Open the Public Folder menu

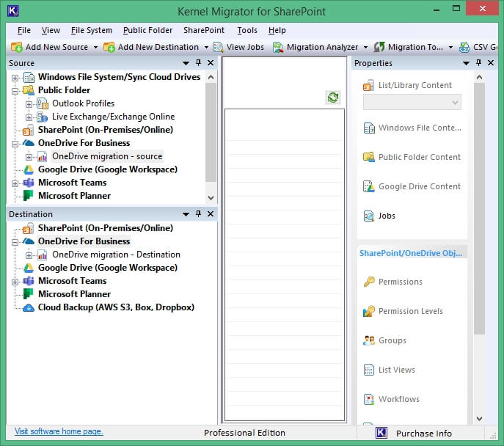pyautogui.click(x=148, y=30)
